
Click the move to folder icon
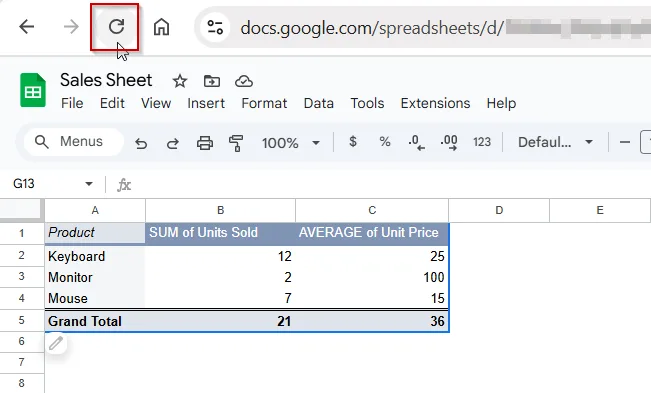(x=212, y=81)
